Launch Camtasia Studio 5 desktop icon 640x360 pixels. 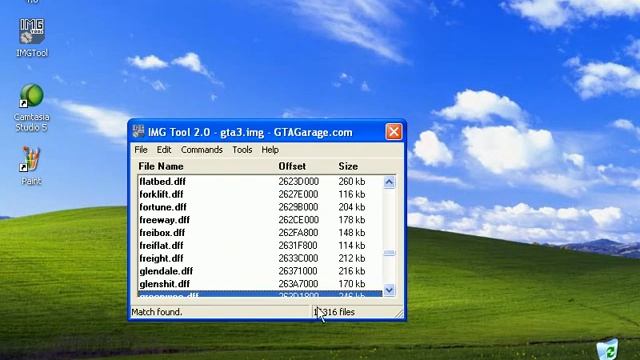coord(31,107)
